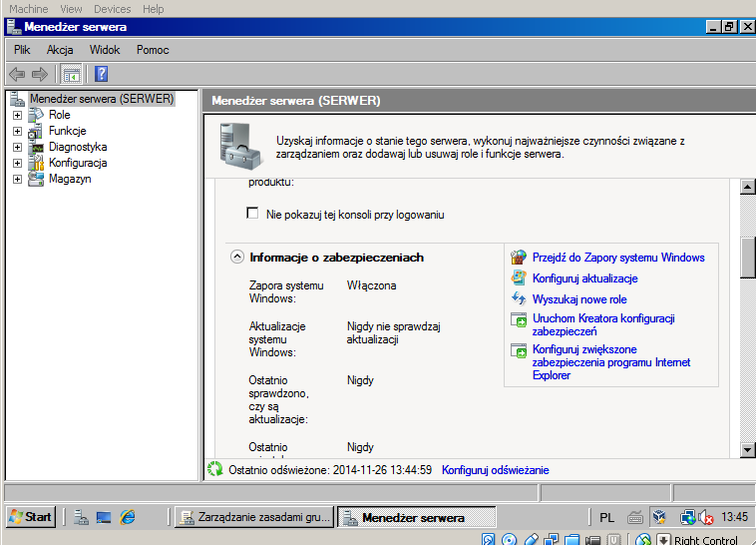The image size is (756, 545).
Task: Click the firewall icon beside Przejdź do Zapory
Action: click(519, 258)
